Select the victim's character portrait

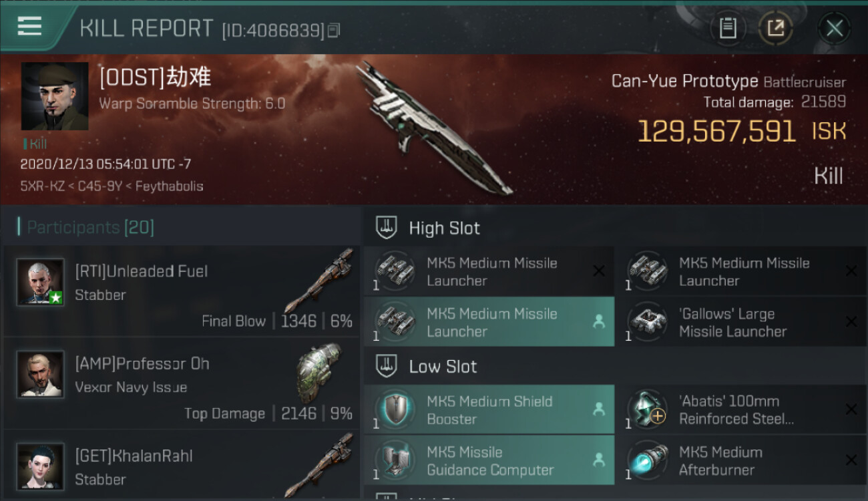(54, 96)
